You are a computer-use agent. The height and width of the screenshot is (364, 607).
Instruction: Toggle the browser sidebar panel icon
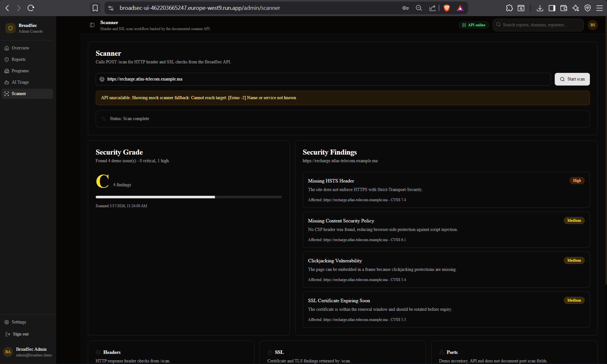click(552, 8)
